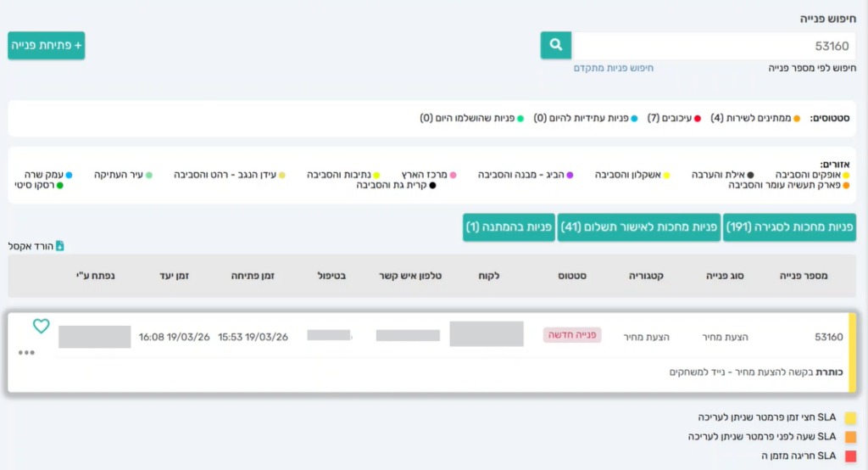Click the magnifier search button
This screenshot has height=470, width=868.
tap(556, 45)
